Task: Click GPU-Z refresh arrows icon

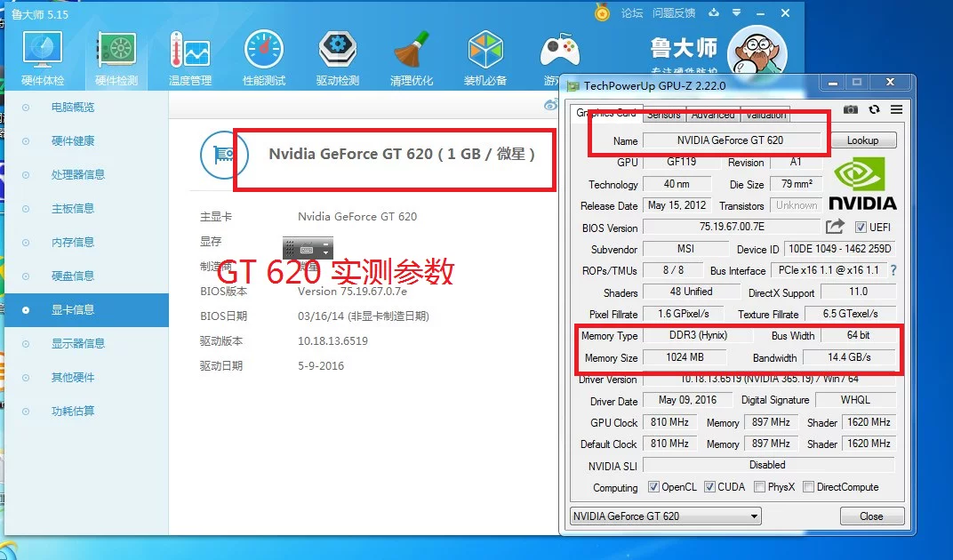Action: [x=874, y=109]
